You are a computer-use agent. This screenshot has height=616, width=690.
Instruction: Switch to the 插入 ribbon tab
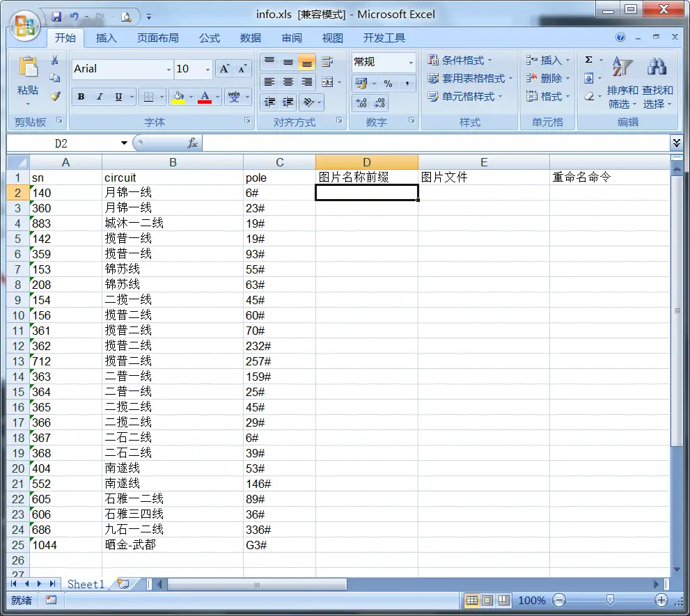click(106, 38)
